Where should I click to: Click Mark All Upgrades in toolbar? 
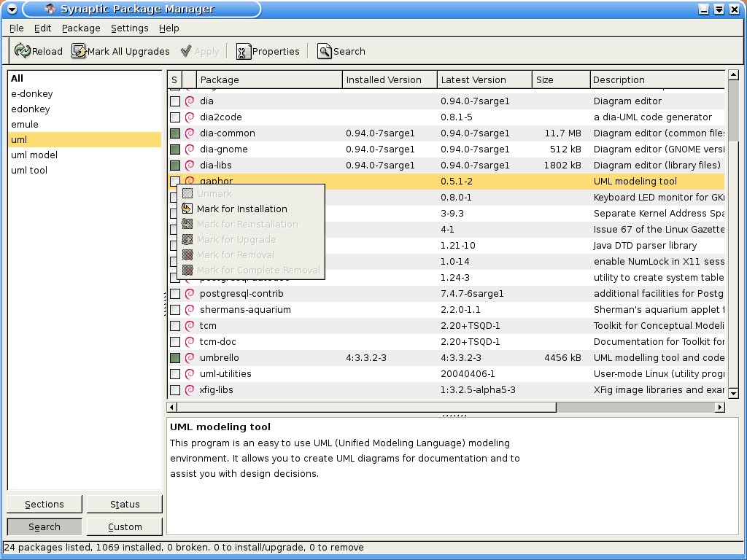(120, 51)
